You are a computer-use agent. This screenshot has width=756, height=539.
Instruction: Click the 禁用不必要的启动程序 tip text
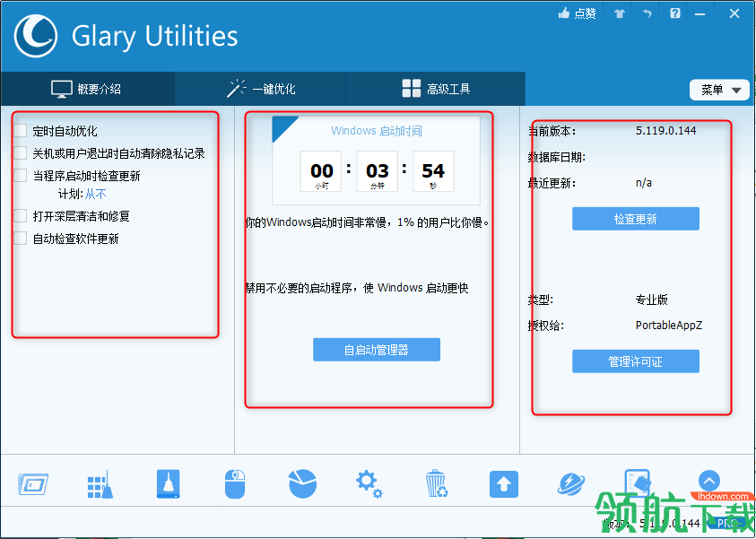point(357,288)
